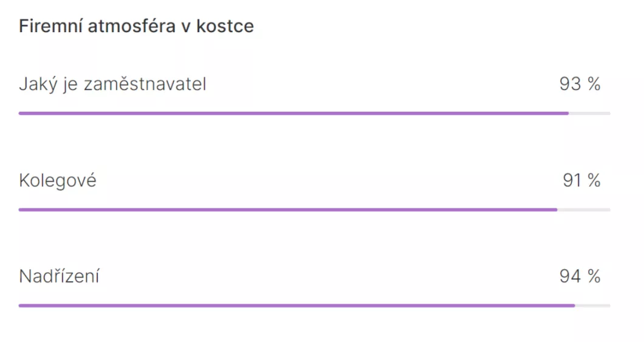
Task: Click the purple fill of the employer bar
Action: [x=293, y=114]
